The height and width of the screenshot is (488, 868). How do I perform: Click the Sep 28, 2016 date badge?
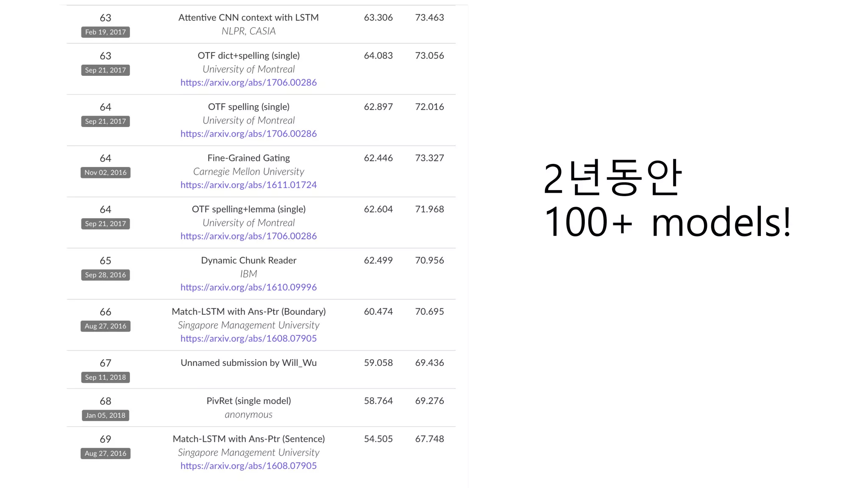(106, 275)
